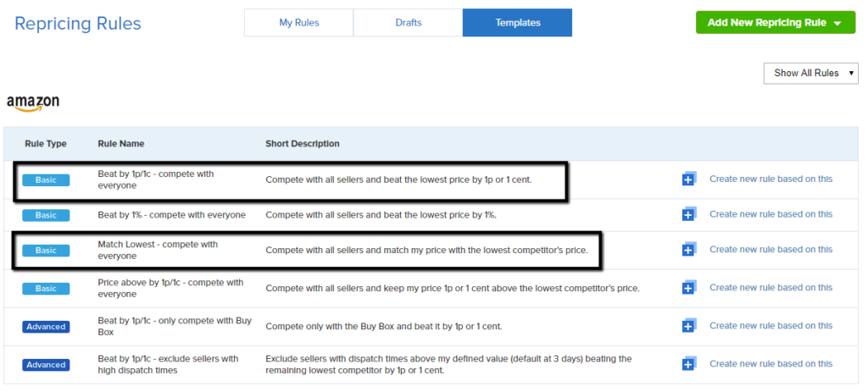Click the Repricing Rules page heading
The image size is (868, 392).
(78, 23)
